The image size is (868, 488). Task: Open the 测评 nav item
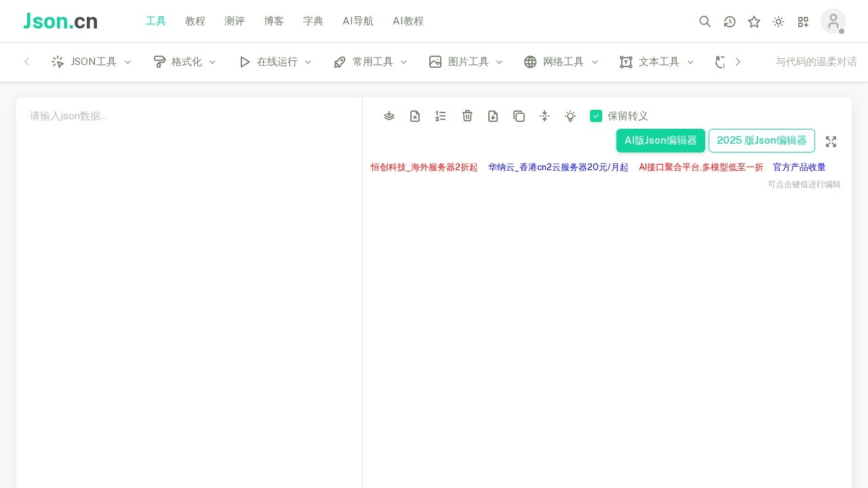click(x=235, y=21)
